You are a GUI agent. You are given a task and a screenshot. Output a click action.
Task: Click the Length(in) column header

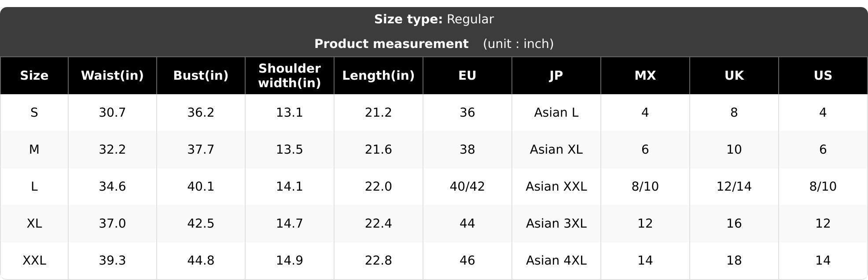(379, 75)
